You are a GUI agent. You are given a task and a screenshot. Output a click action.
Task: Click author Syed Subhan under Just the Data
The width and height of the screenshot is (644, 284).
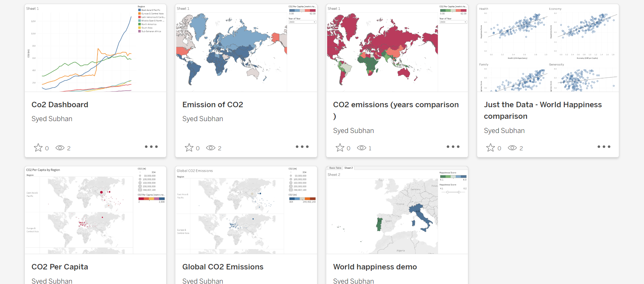pos(504,131)
